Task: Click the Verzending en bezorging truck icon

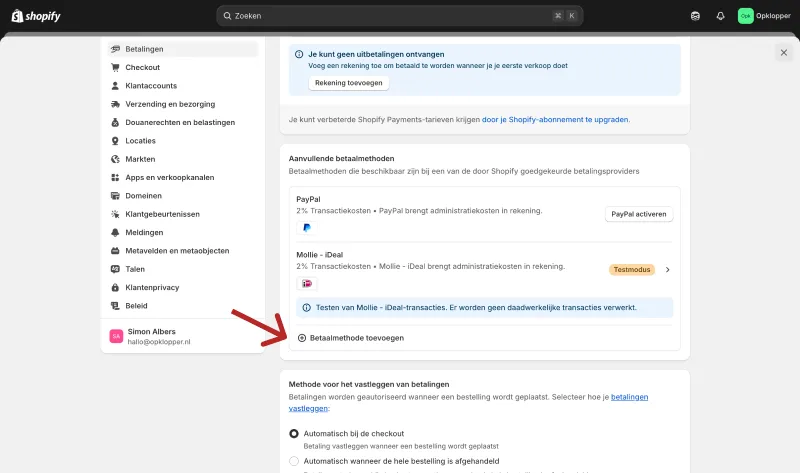Action: click(115, 104)
